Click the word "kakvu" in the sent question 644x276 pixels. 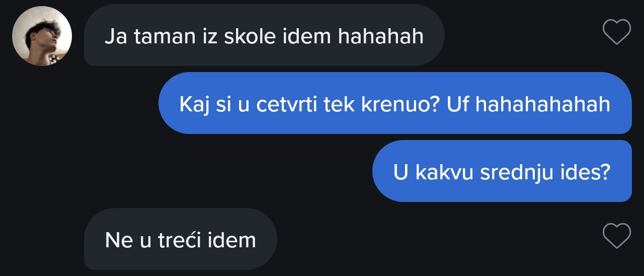click(444, 172)
